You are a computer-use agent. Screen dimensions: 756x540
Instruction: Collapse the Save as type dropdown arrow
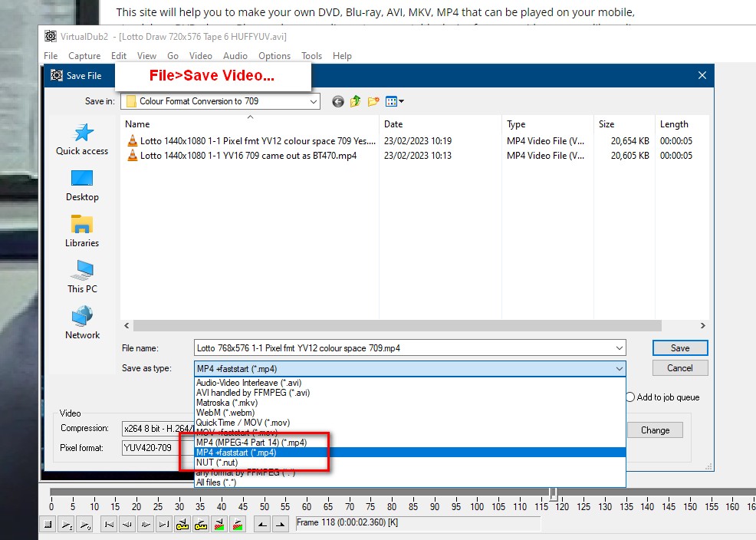point(619,369)
